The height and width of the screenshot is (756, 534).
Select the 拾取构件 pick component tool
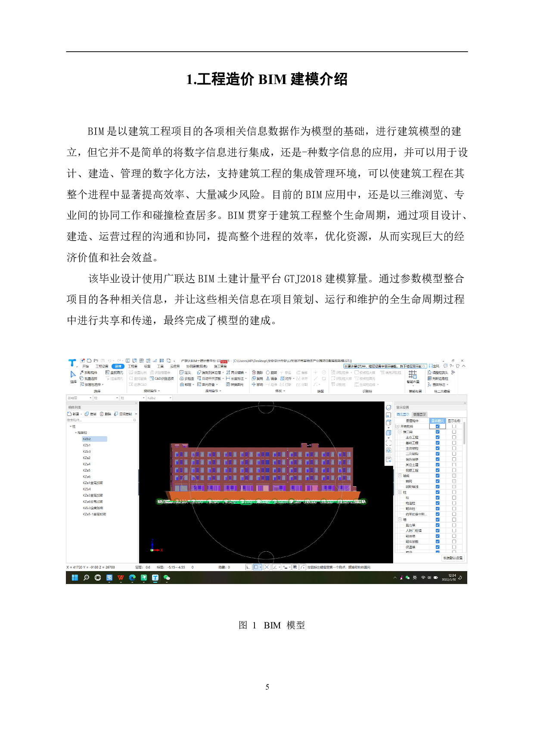coord(89,372)
